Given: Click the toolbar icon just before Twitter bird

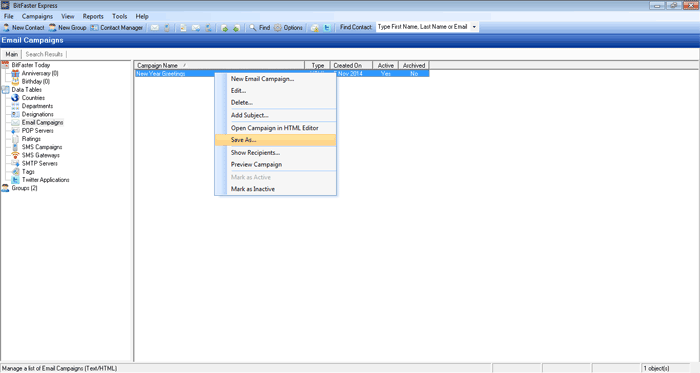Looking at the screenshot, I should point(315,28).
